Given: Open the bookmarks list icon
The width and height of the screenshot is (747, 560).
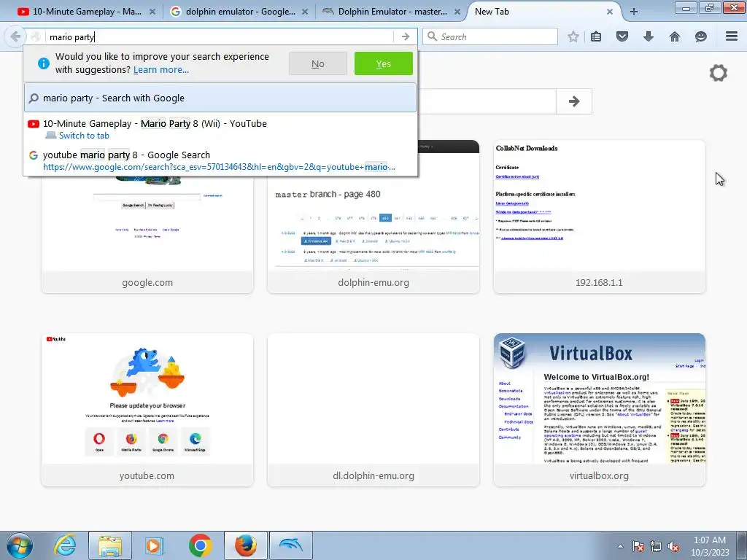Looking at the screenshot, I should (x=596, y=36).
